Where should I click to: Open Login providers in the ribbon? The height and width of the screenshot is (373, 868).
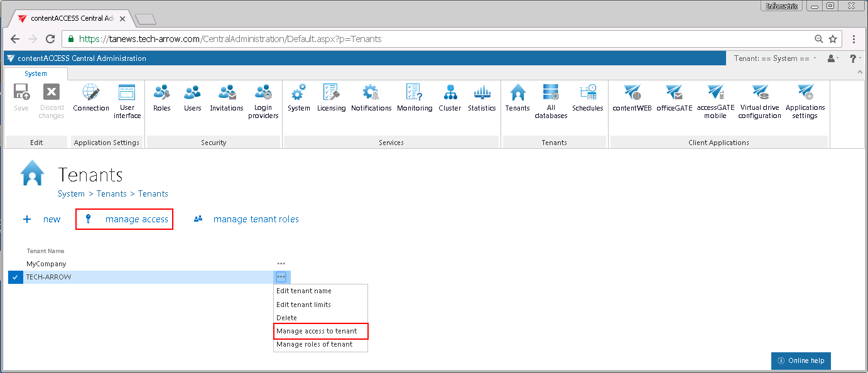coord(263,101)
